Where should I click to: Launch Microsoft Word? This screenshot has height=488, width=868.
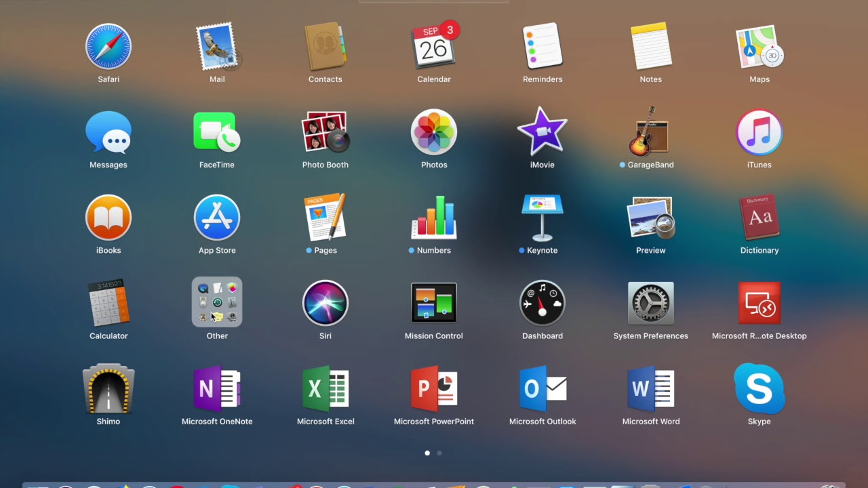tap(651, 388)
